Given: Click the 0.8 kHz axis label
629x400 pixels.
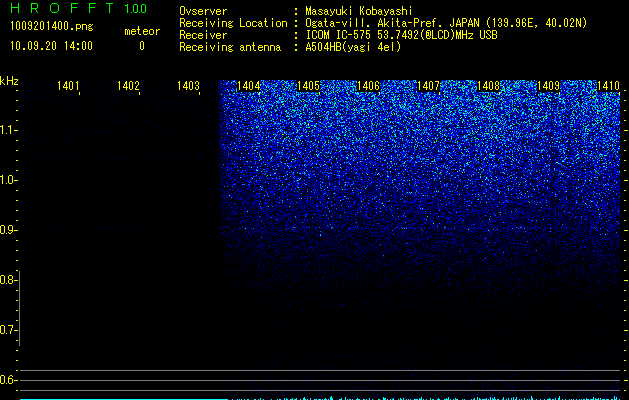Looking at the screenshot, I should tap(8, 280).
